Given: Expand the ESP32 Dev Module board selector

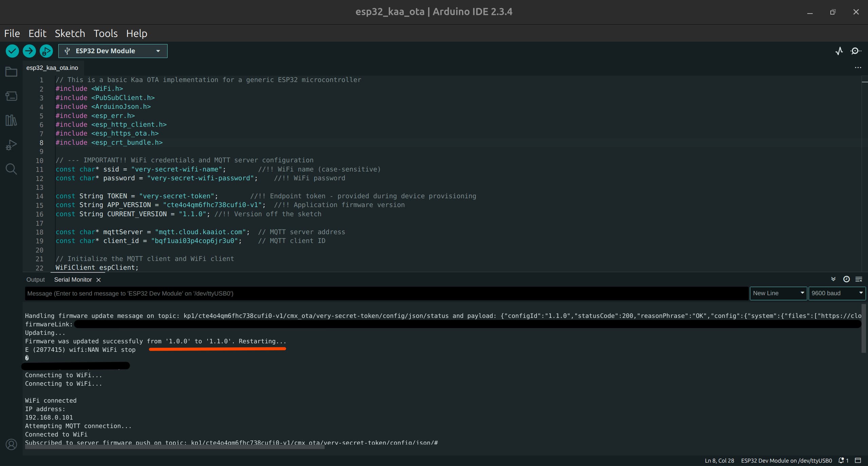Looking at the screenshot, I should [113, 51].
